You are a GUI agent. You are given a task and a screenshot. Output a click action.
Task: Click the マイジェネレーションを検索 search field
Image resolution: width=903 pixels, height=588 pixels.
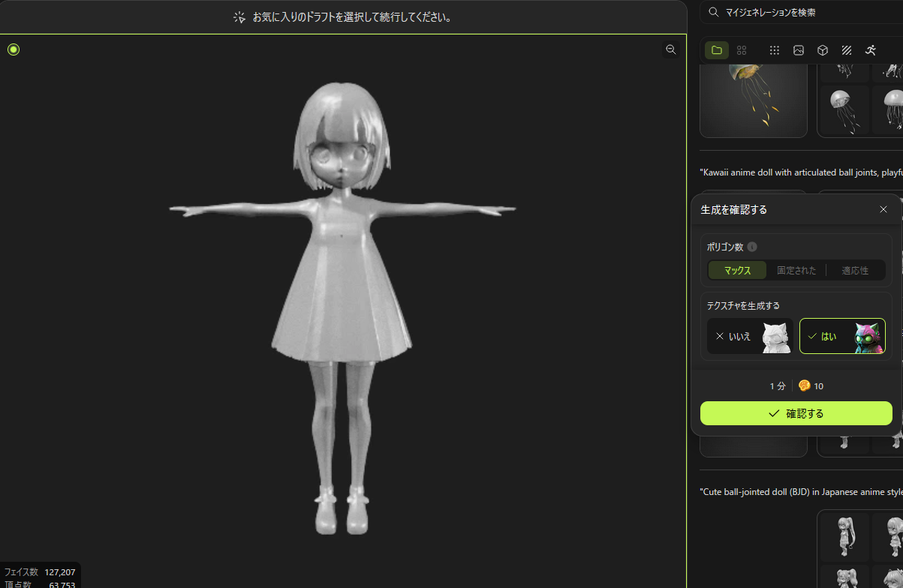[801, 12]
